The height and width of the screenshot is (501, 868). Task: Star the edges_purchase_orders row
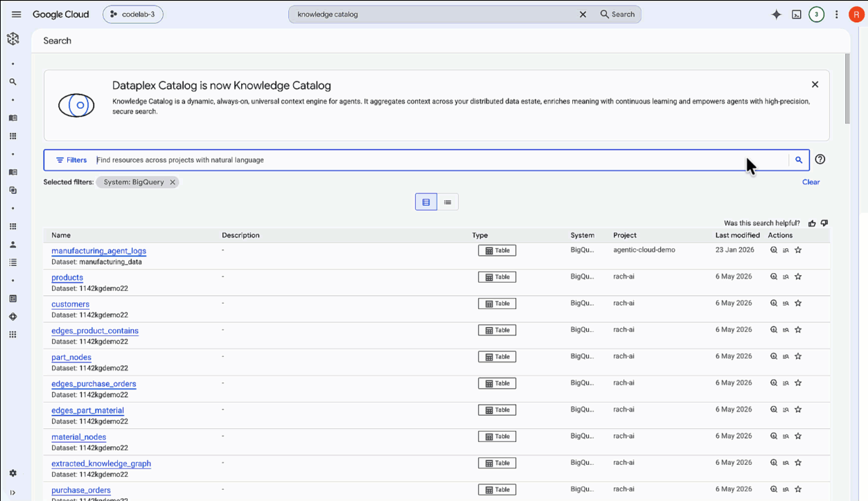(798, 383)
